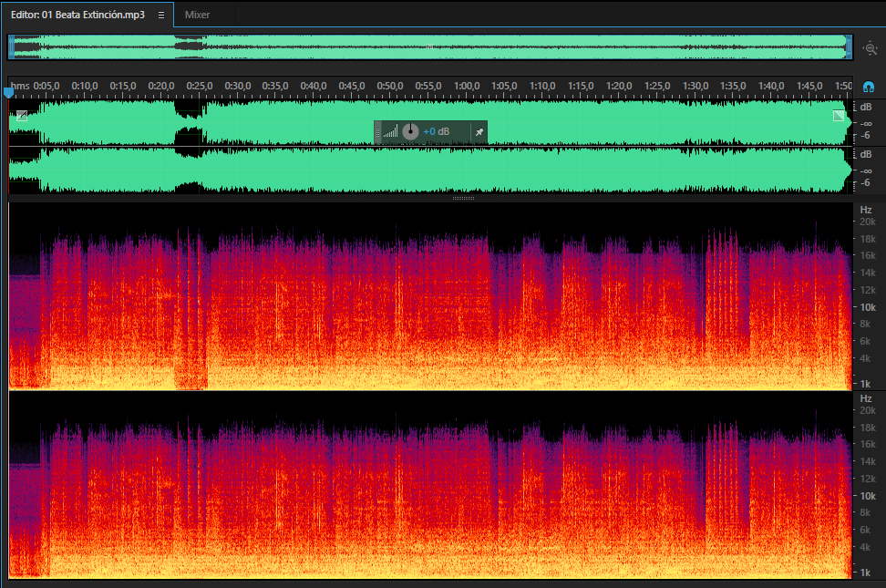Click the HUD amplitude bars icon

pos(390,132)
